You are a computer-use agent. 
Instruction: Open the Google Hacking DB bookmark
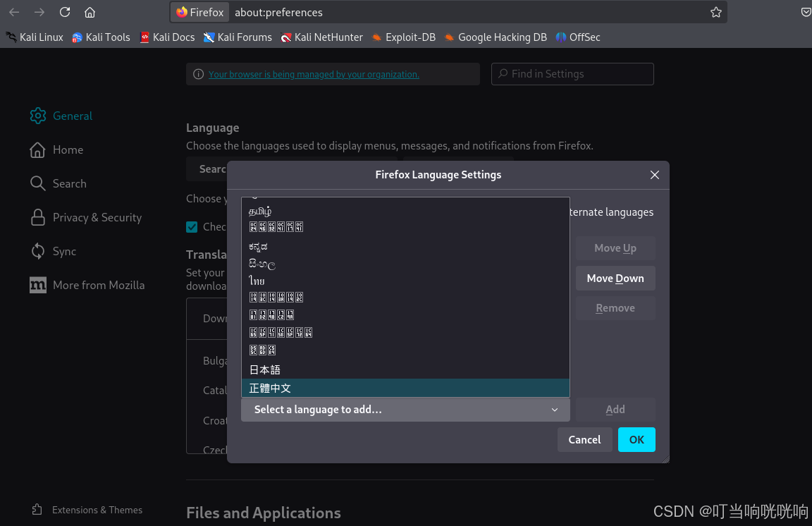(x=496, y=37)
